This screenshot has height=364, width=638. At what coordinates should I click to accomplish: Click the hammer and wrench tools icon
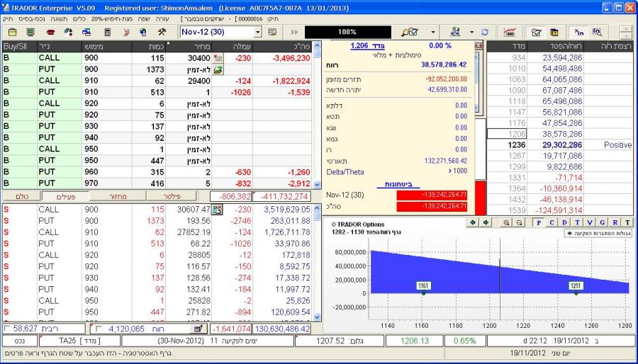162,33
